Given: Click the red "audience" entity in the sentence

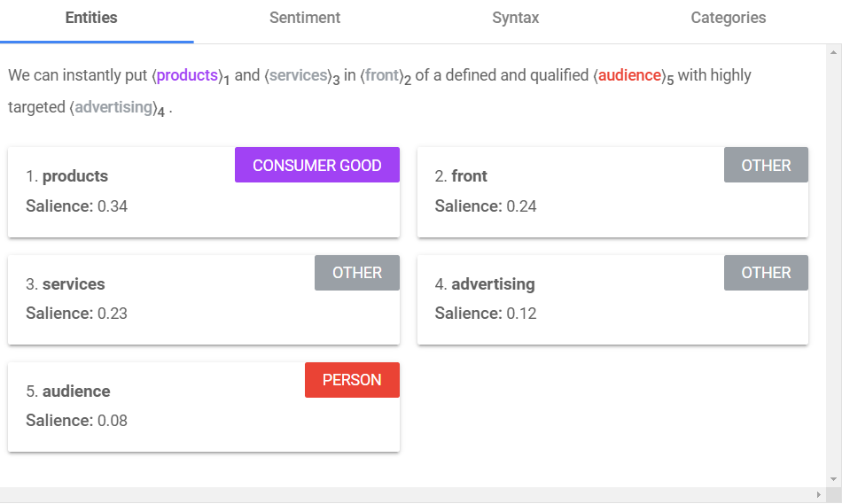Looking at the screenshot, I should tap(630, 76).
